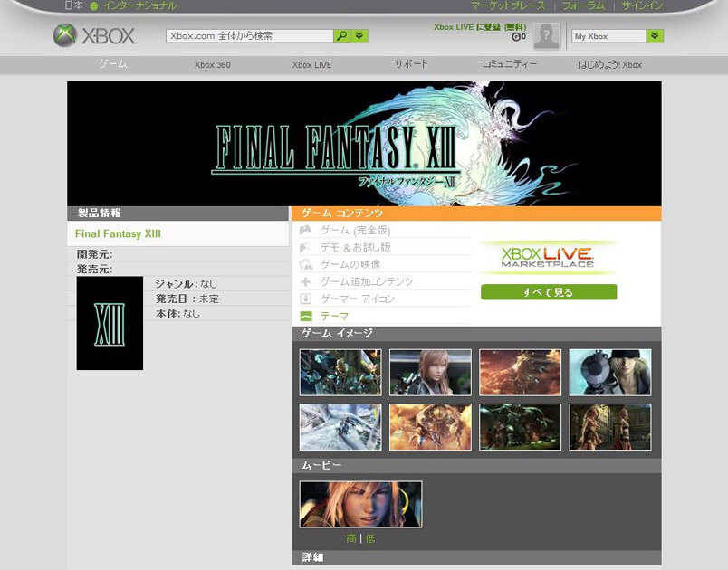Open the フォーラム link
Image resolution: width=728 pixels, height=570 pixels.
pos(583,5)
